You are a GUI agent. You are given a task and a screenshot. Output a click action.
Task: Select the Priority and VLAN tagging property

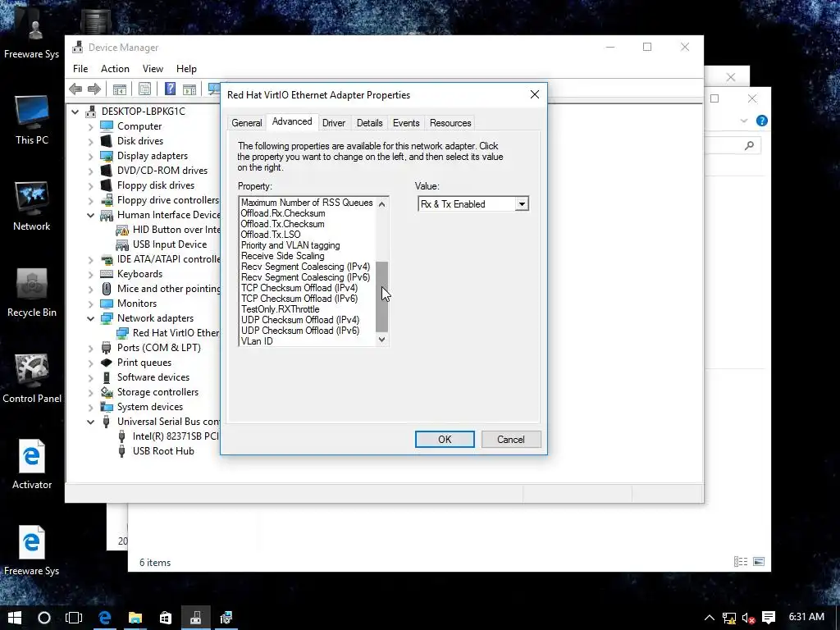(290, 245)
